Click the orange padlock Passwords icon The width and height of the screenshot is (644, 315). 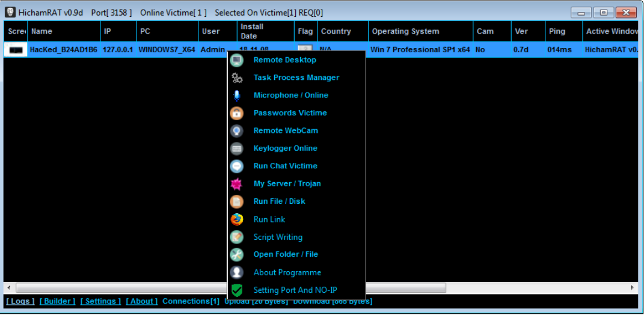pos(236,113)
